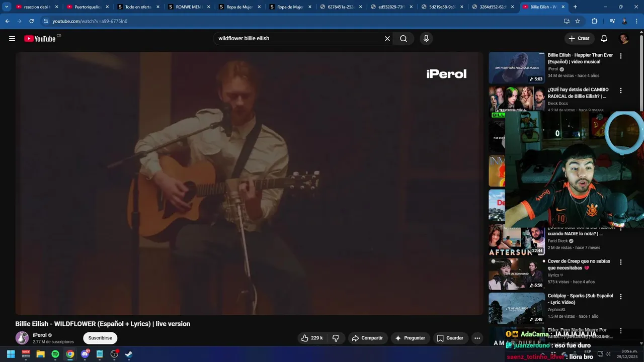Click the Compartir button
The height and width of the screenshot is (362, 644).
coord(367,338)
